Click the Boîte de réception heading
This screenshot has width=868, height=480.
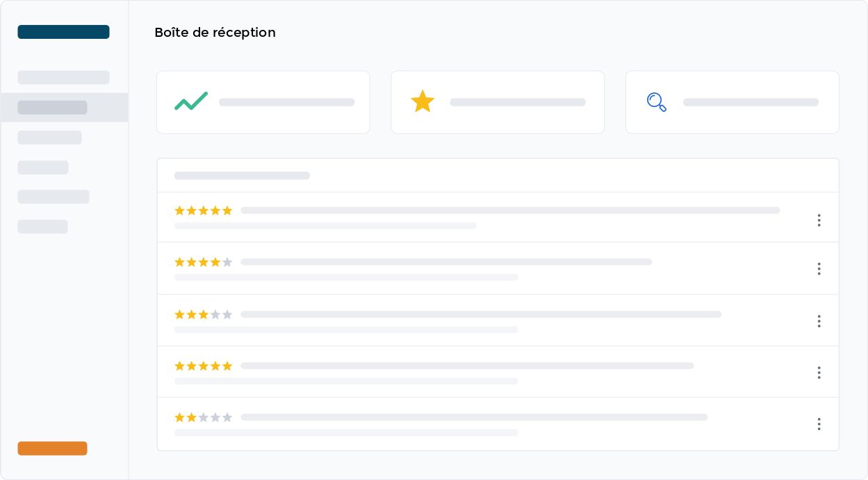pos(215,33)
